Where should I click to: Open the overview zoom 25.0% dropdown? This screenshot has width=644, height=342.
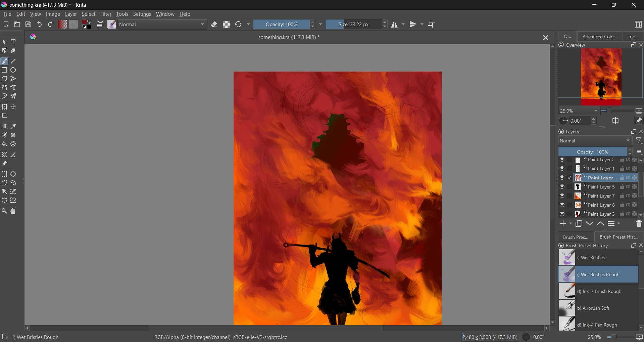click(579, 111)
